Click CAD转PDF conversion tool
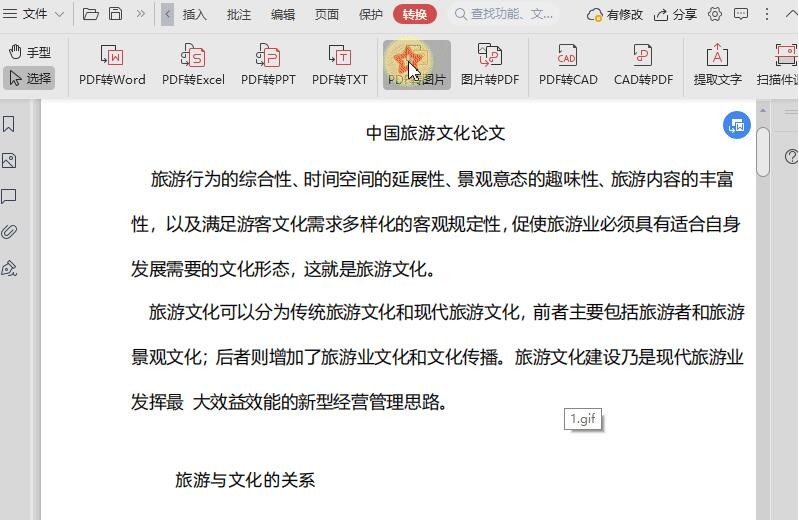The height and width of the screenshot is (520, 799). coord(643,65)
